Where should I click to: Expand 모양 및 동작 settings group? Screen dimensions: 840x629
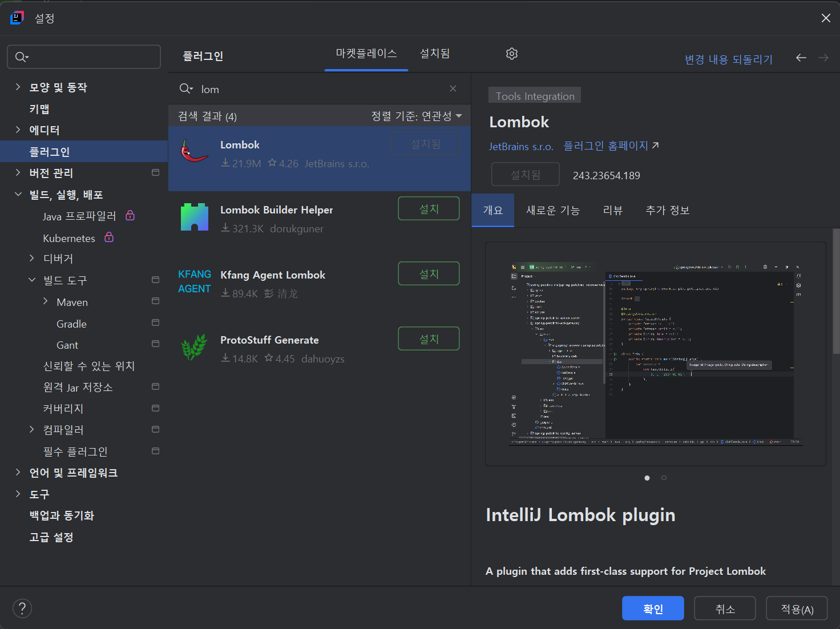[x=18, y=87]
